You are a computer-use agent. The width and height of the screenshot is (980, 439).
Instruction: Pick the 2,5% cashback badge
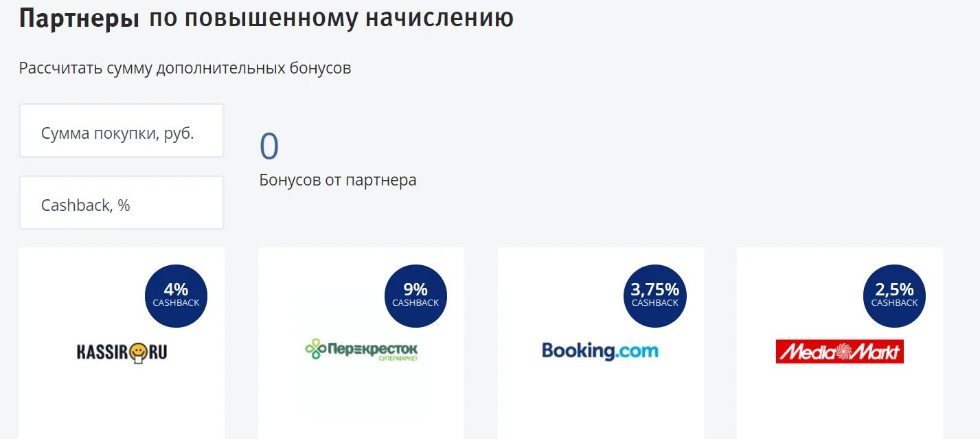[894, 295]
